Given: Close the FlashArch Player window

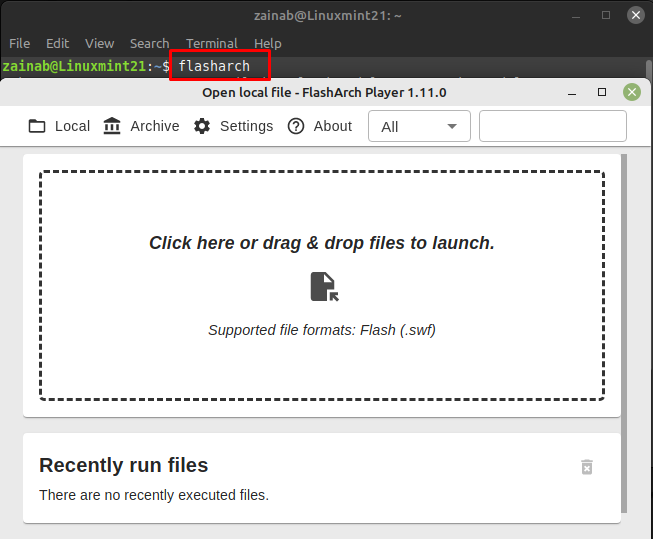Looking at the screenshot, I should 632,92.
